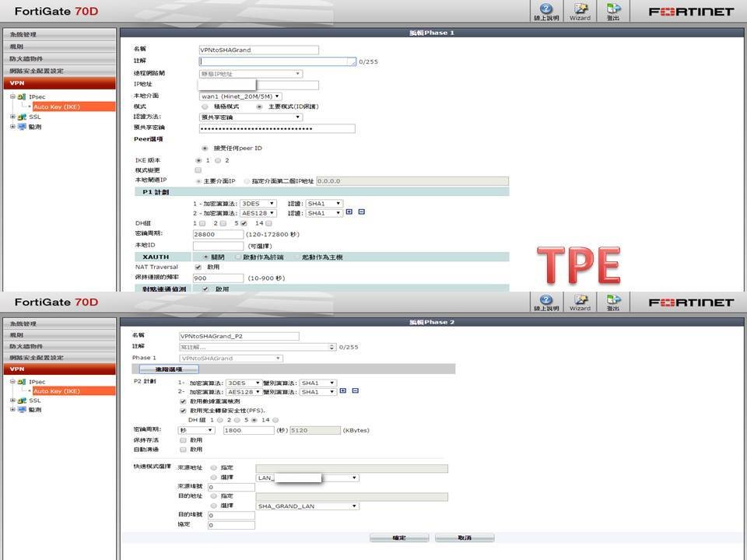The height and width of the screenshot is (560, 747).
Task: Enable autokey keep alive checkbox
Action: [x=183, y=440]
